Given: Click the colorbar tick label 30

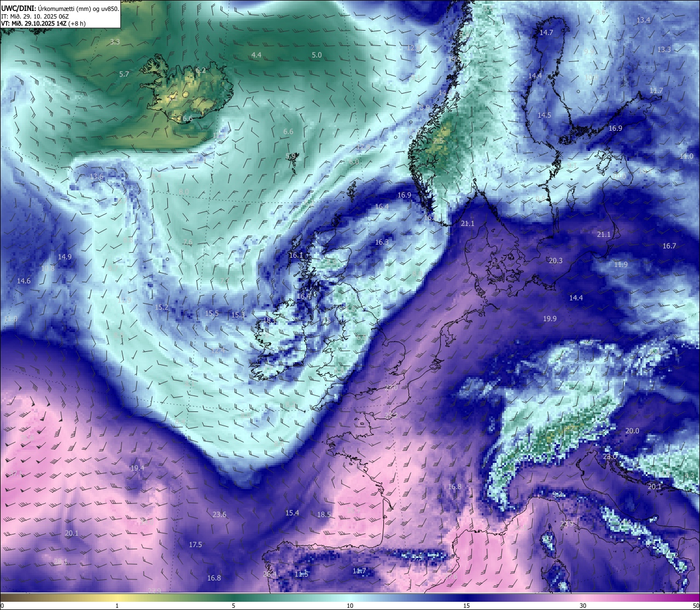Looking at the screenshot, I should pos(583,606).
